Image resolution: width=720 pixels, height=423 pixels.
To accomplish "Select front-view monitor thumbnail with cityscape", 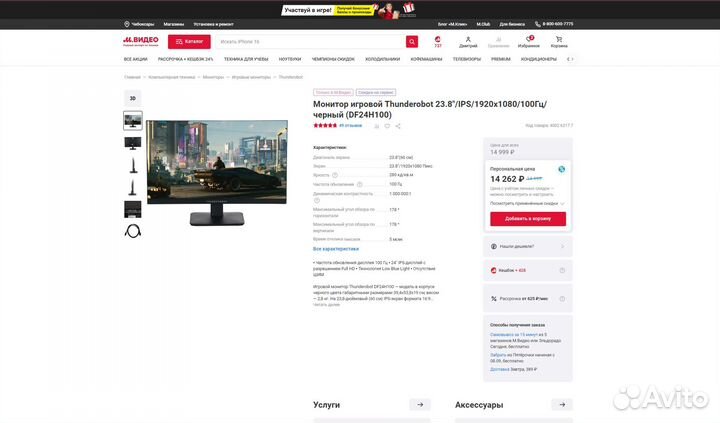I will click(133, 121).
